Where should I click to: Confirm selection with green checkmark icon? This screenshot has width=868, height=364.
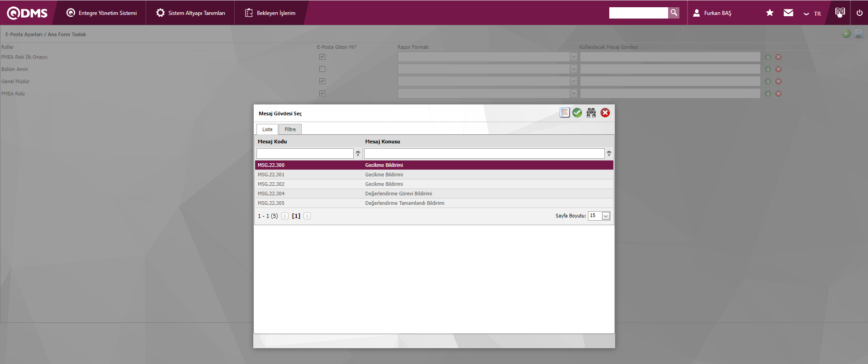577,113
